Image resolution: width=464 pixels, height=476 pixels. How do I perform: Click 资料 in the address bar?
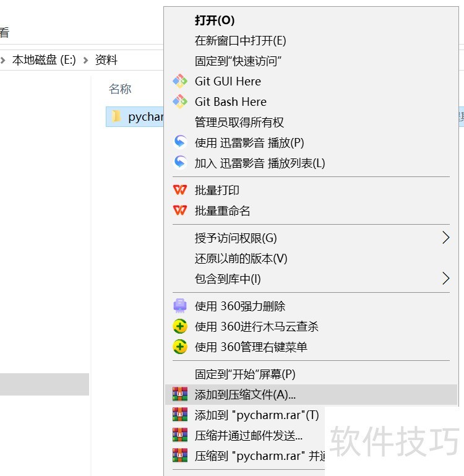(106, 60)
